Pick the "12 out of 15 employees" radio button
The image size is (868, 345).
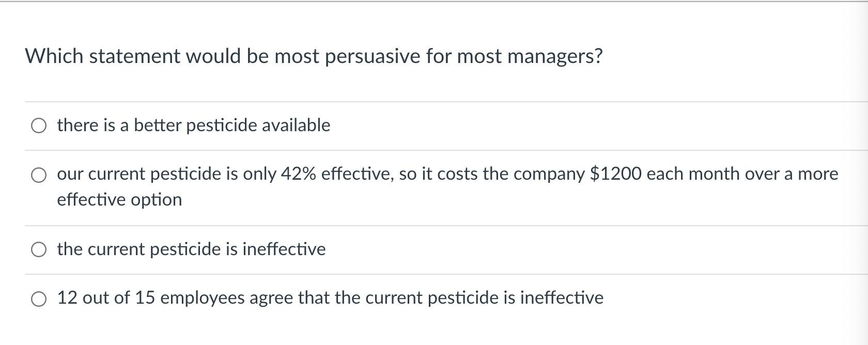point(39,299)
